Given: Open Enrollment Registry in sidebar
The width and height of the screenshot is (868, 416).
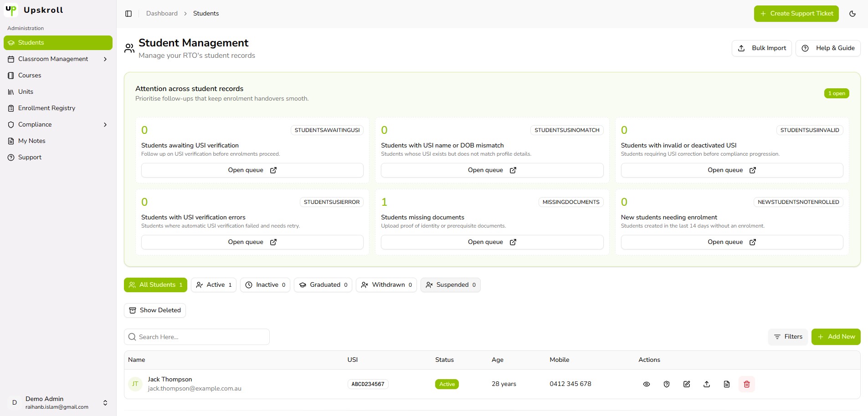Looking at the screenshot, I should click(58, 108).
